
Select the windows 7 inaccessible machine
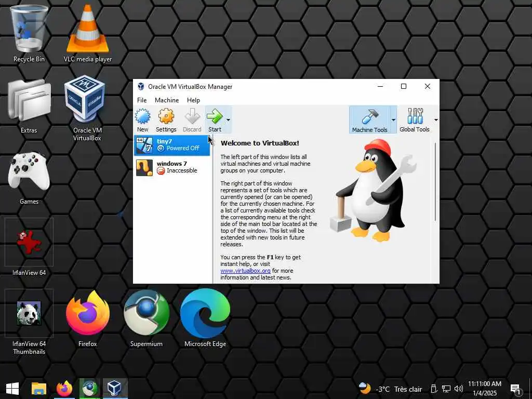point(172,167)
